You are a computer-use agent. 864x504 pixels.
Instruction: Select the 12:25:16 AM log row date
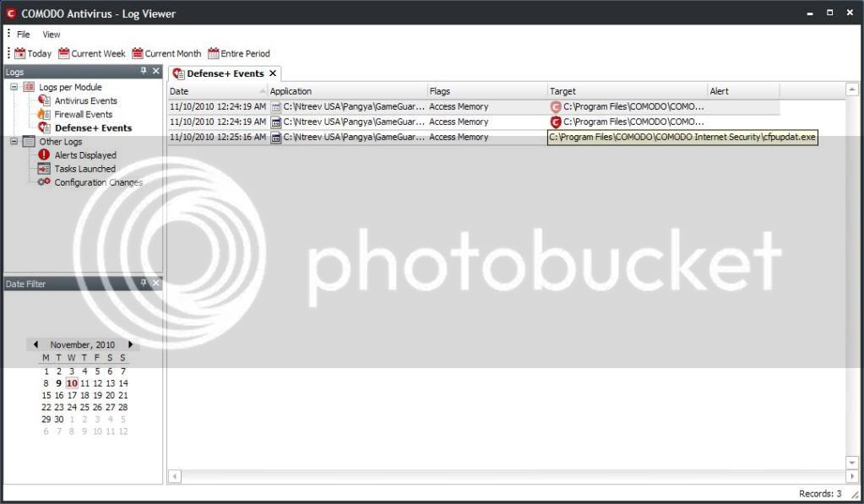218,137
